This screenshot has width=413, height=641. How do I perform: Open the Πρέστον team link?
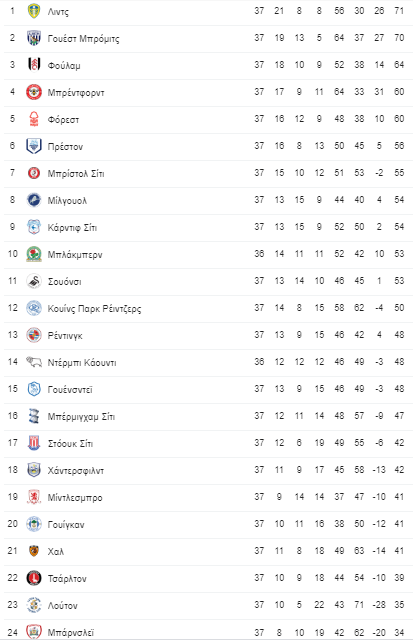[x=65, y=147]
